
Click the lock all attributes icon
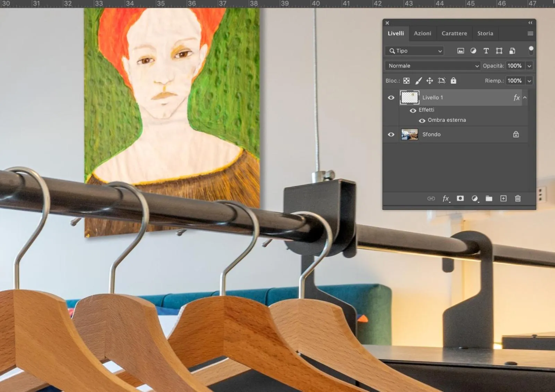pyautogui.click(x=453, y=81)
